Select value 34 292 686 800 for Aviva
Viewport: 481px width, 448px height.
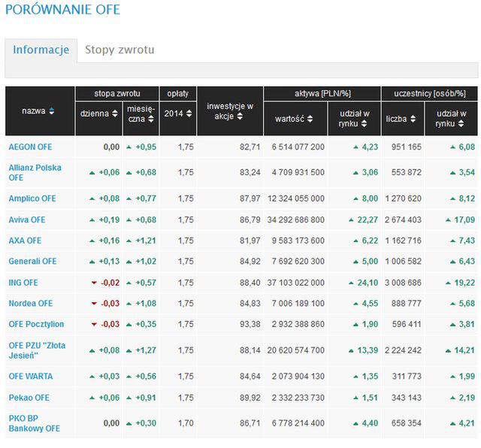click(x=295, y=219)
